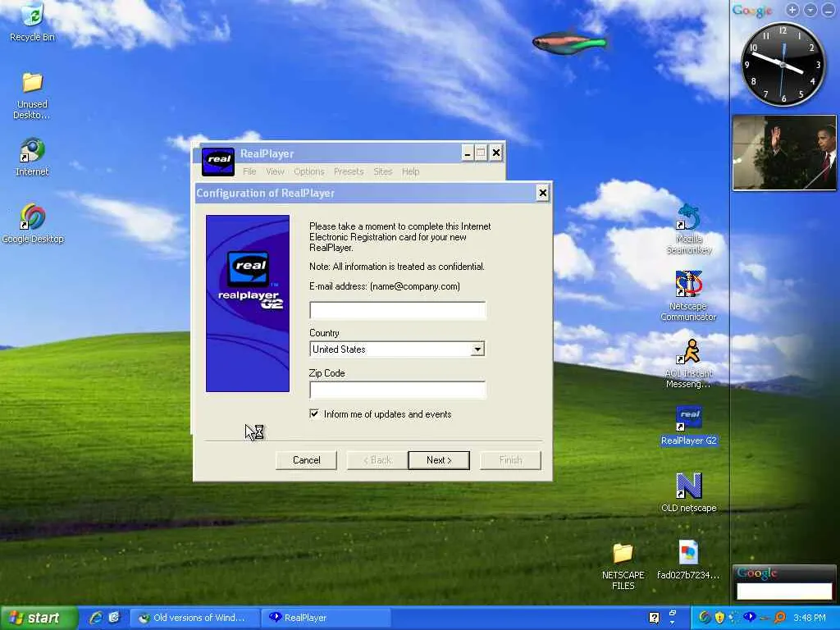
Task: Click the Google Desktop swirl tray icon
Action: (705, 618)
